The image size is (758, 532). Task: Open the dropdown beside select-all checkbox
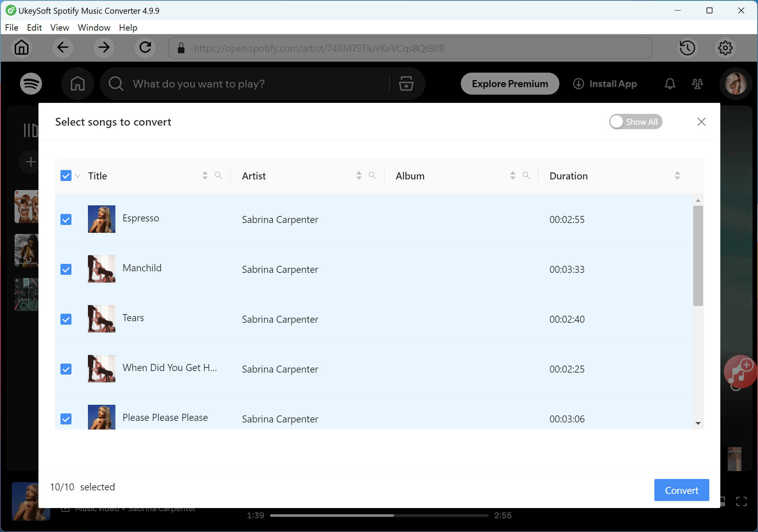coord(78,176)
